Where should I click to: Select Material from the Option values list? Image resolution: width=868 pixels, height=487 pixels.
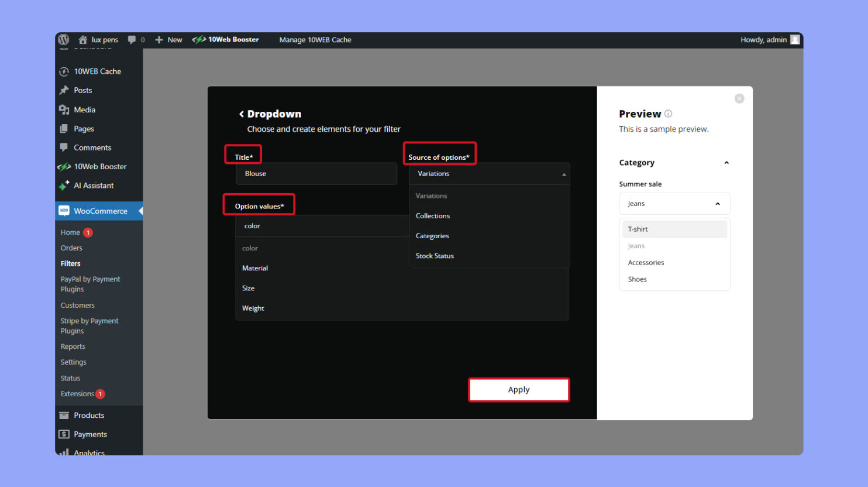coord(255,267)
